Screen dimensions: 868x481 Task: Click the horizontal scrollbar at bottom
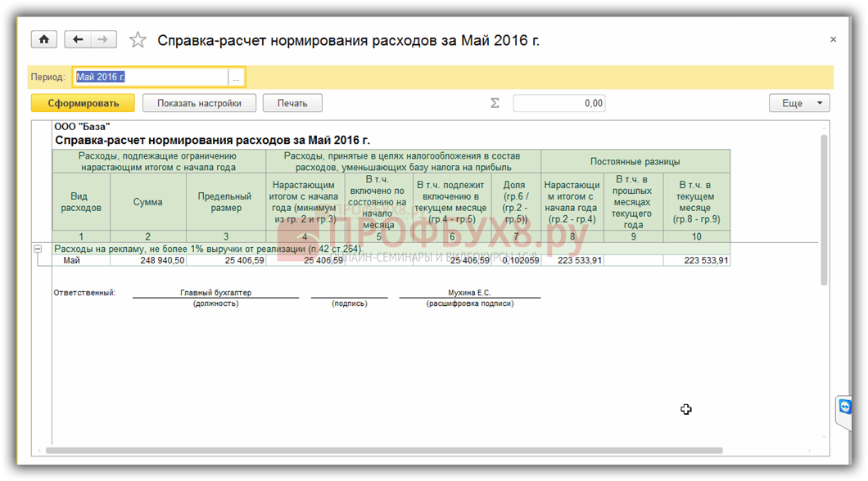[x=385, y=450]
